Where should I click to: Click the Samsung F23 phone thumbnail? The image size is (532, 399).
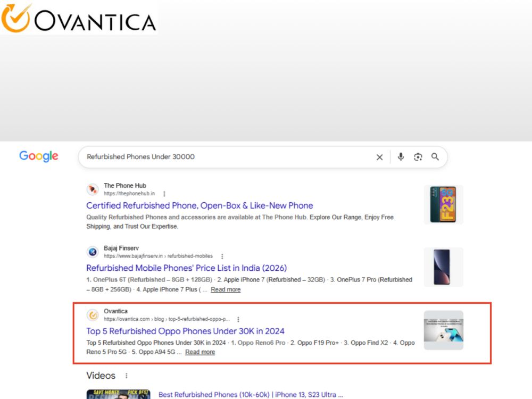444,204
